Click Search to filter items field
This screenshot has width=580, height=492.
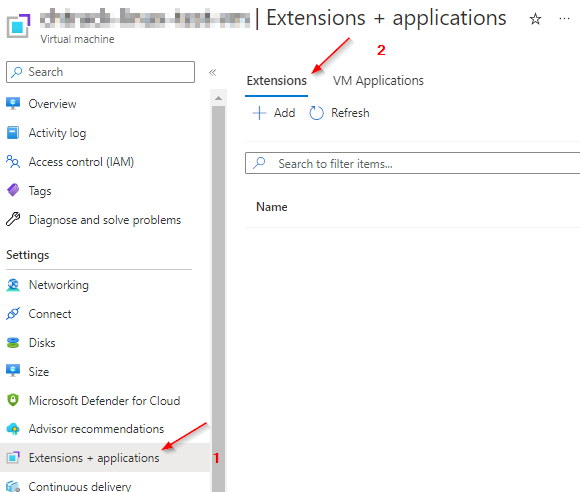(412, 163)
